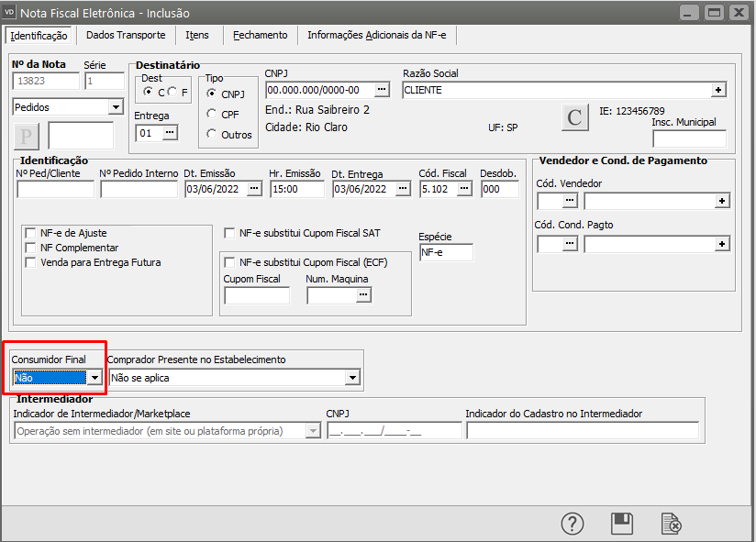The height and width of the screenshot is (542, 756).
Task: Open the CNPJ lookup ellipsis button
Action: point(382,90)
